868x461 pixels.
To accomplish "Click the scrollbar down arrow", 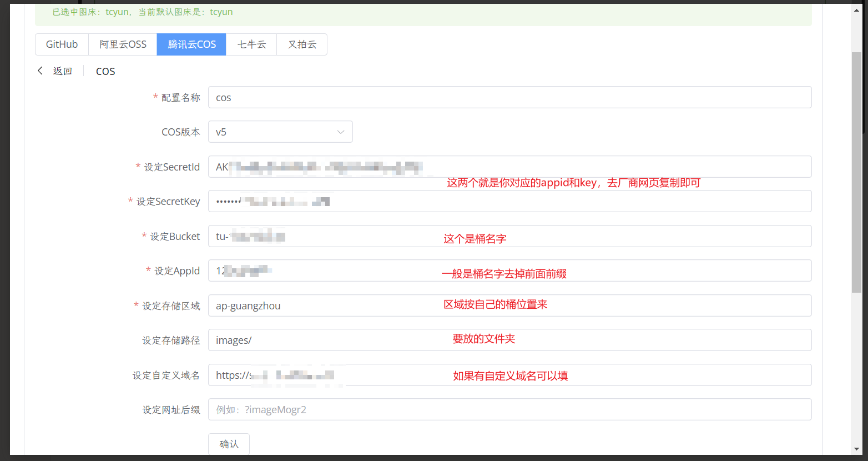I will tap(857, 449).
